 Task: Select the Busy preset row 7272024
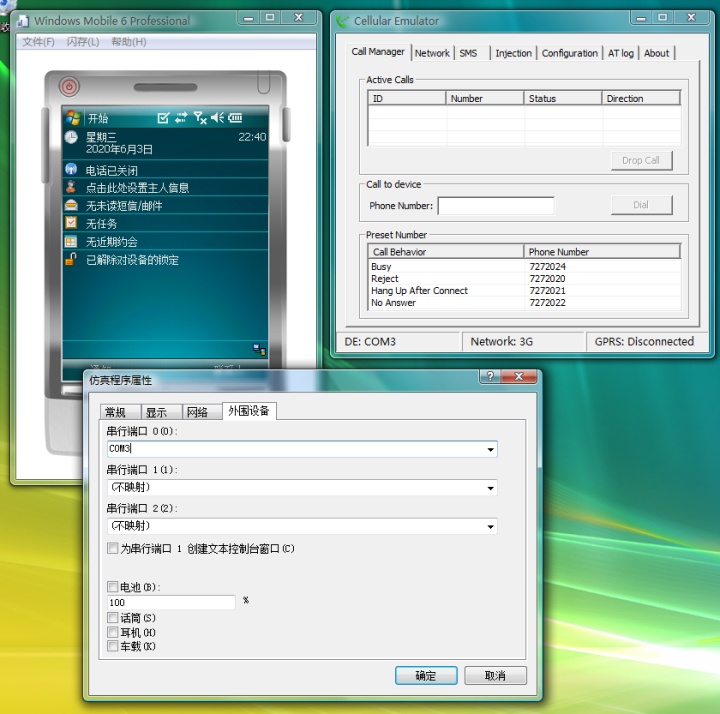(524, 267)
